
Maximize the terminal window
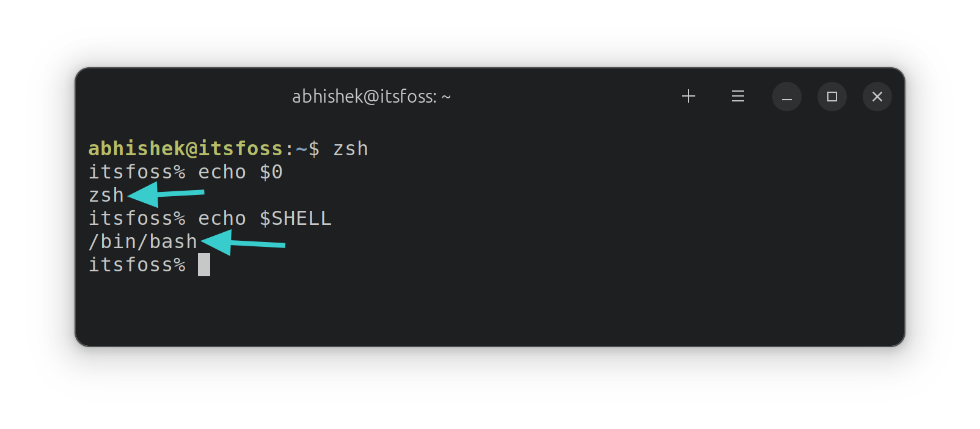832,96
